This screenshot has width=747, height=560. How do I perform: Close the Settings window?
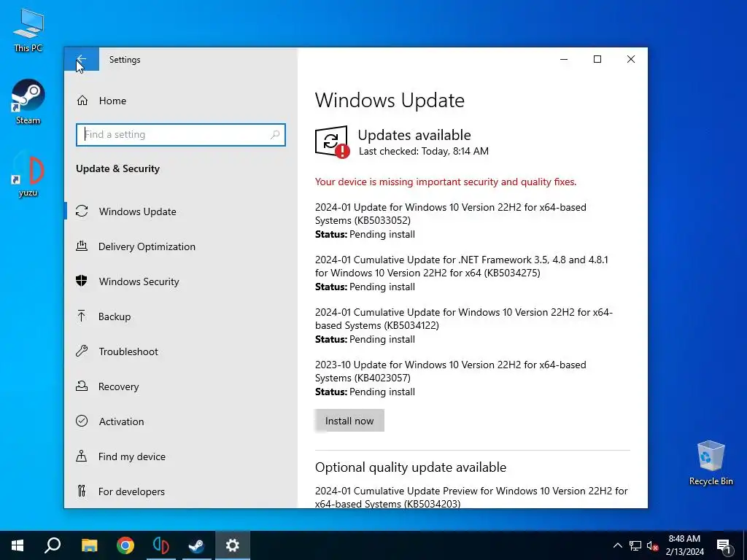tap(631, 60)
